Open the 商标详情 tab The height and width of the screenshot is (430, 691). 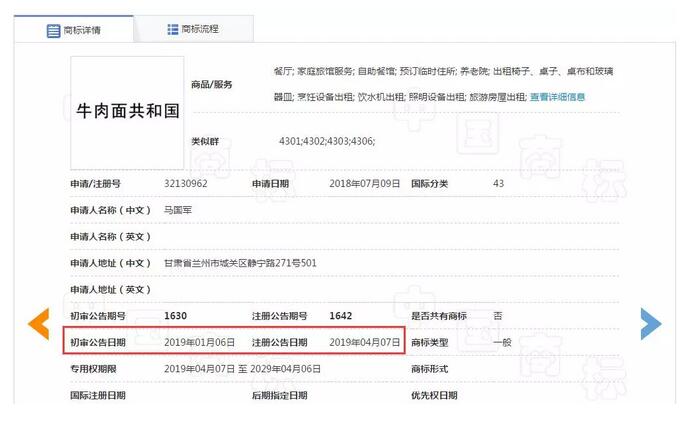(x=74, y=30)
